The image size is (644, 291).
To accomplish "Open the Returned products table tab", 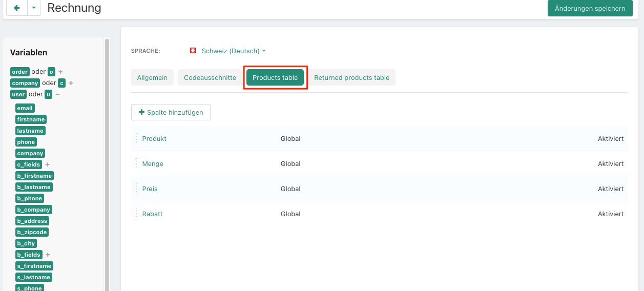I will [x=351, y=77].
